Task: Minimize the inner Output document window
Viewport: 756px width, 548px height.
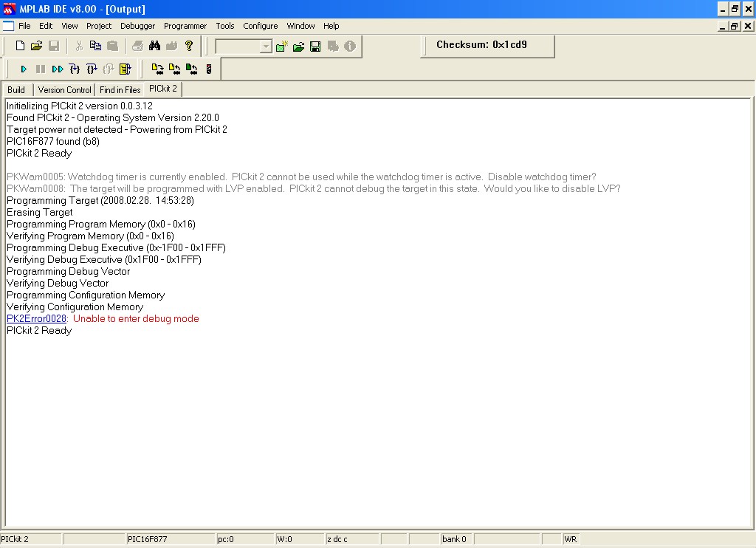Action: click(x=722, y=26)
